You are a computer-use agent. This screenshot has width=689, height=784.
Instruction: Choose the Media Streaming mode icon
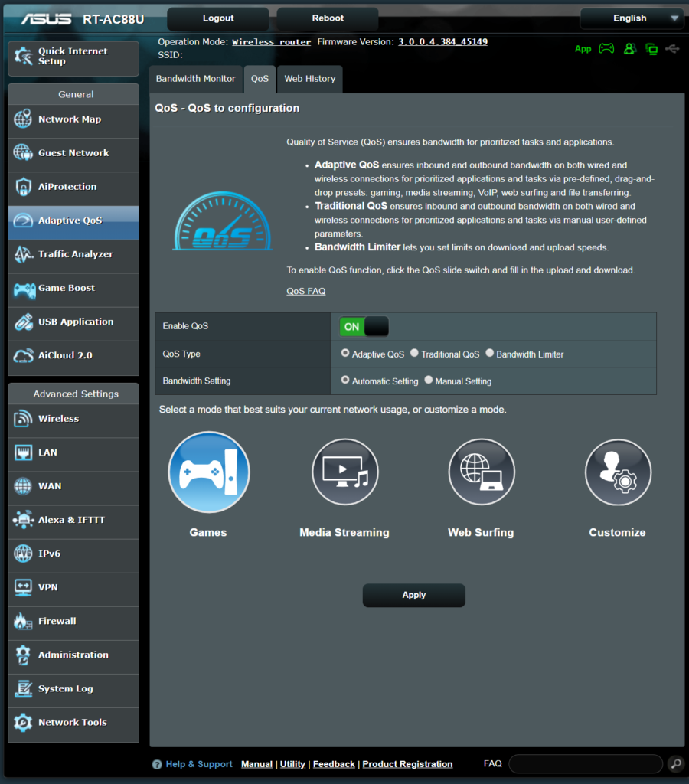(344, 472)
